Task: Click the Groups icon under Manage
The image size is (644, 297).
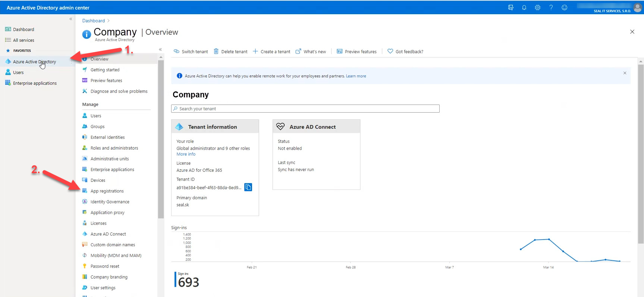Action: click(85, 126)
